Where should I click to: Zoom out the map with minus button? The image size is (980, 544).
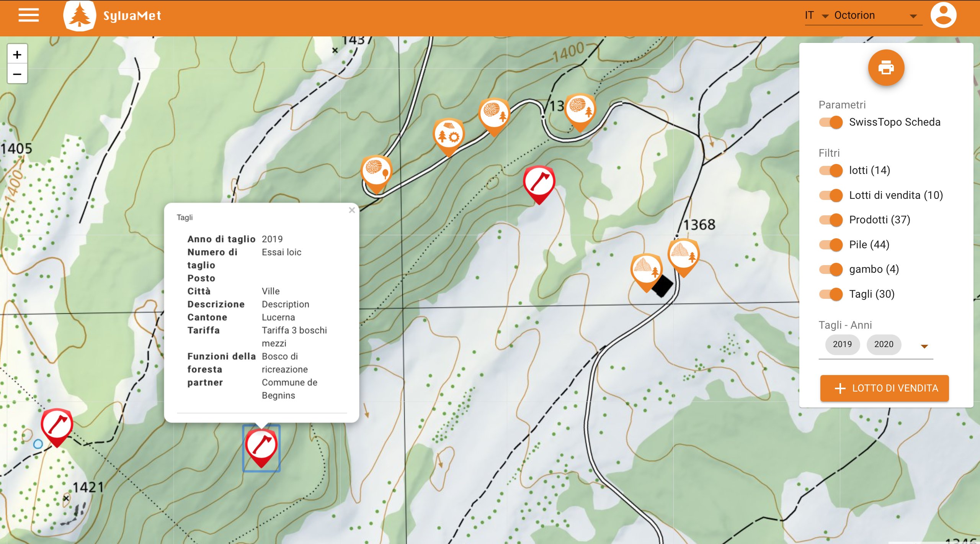[17, 74]
